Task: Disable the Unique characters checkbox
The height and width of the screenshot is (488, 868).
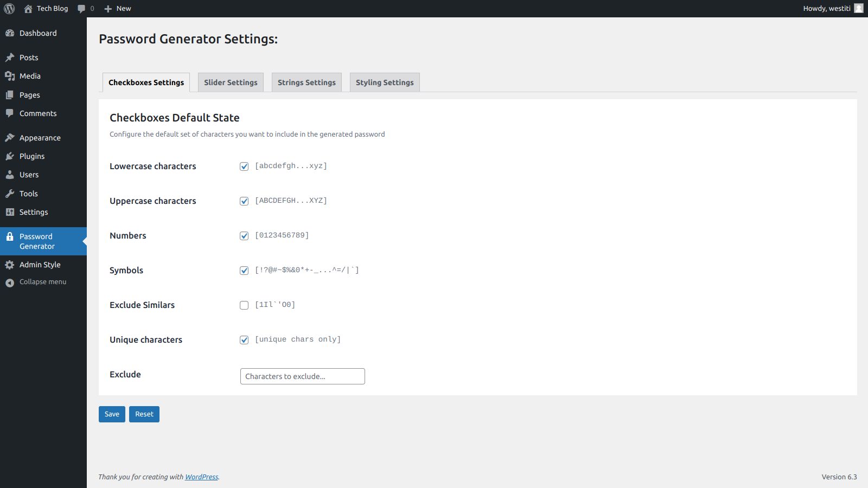Action: click(244, 339)
